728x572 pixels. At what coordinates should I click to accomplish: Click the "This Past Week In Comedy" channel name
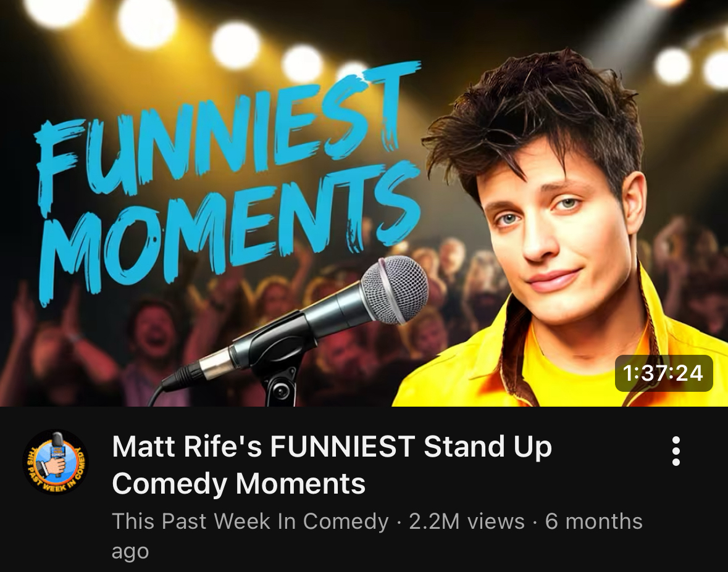click(x=250, y=521)
